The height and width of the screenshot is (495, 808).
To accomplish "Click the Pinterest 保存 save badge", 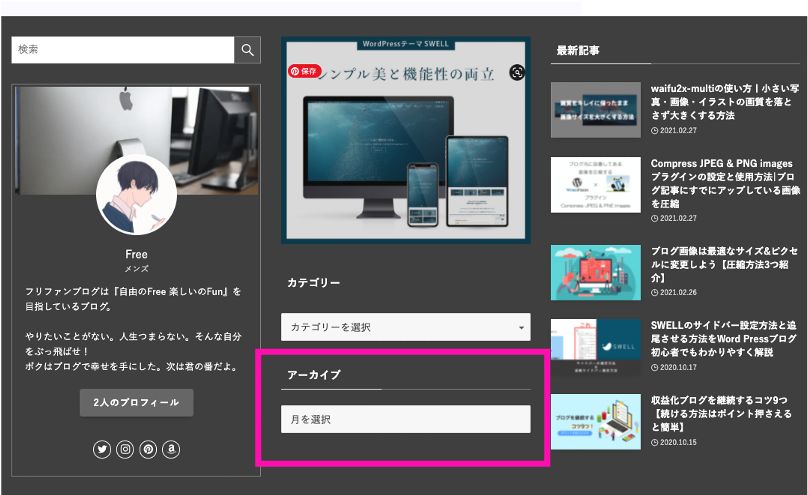I will click(x=305, y=71).
